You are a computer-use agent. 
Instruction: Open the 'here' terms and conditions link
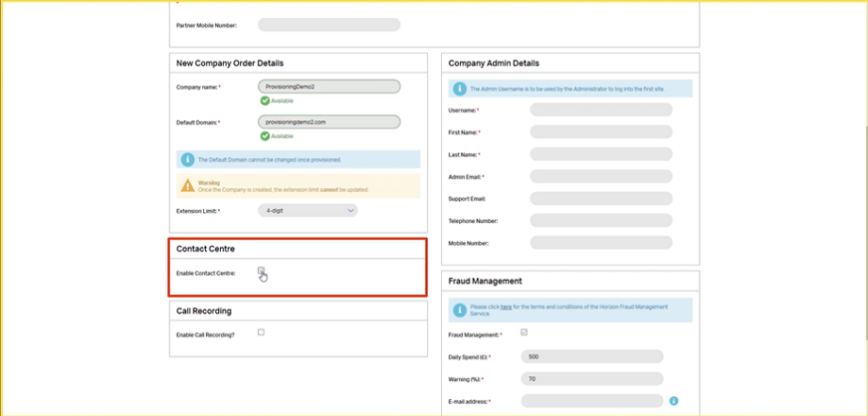click(x=506, y=307)
